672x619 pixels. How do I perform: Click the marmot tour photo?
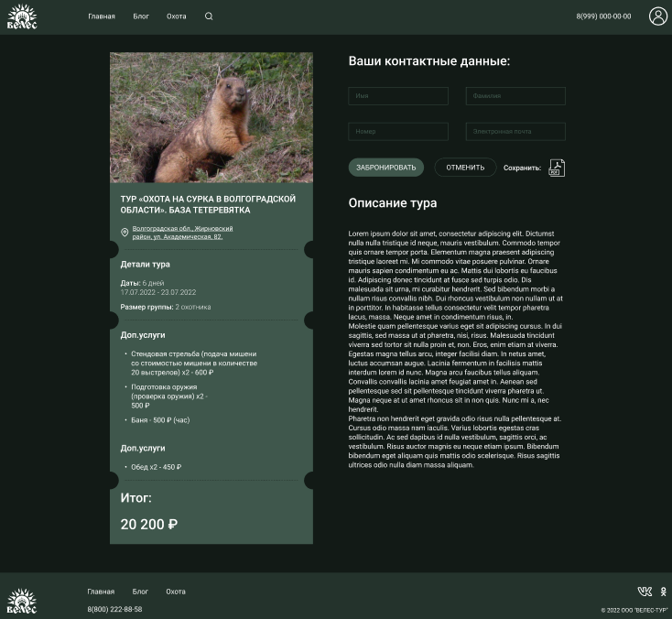(x=211, y=117)
